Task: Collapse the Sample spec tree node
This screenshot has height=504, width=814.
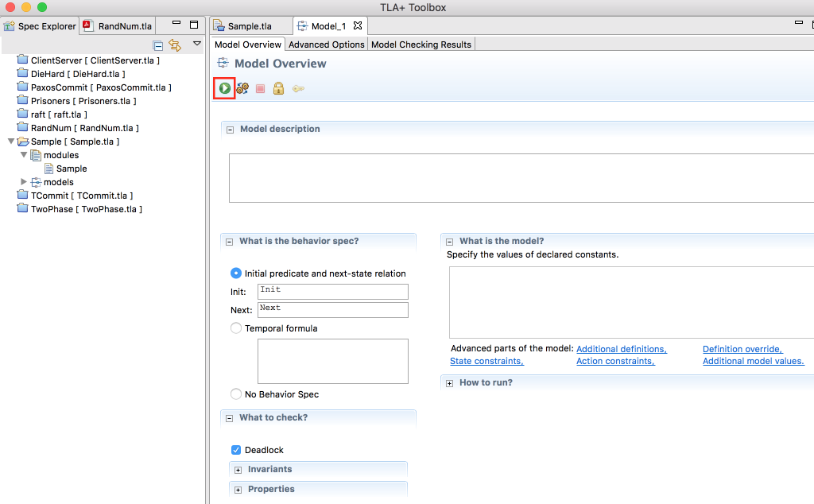Action: [x=11, y=142]
